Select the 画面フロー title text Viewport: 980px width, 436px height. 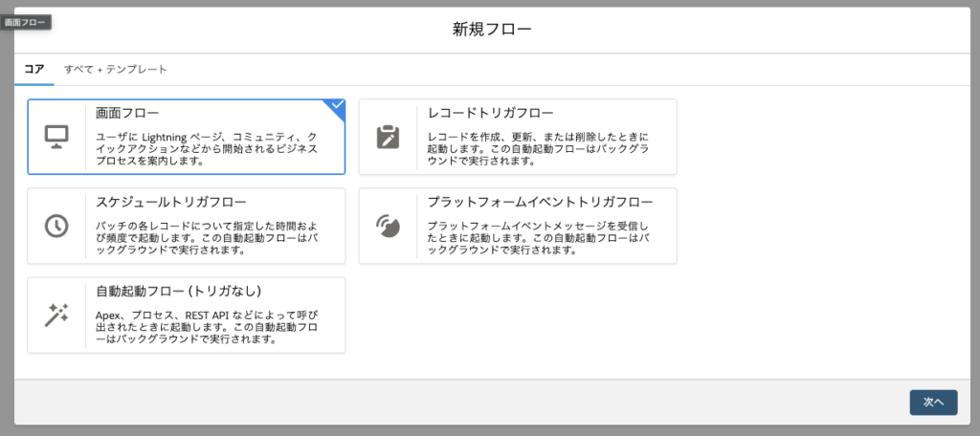pos(127,113)
